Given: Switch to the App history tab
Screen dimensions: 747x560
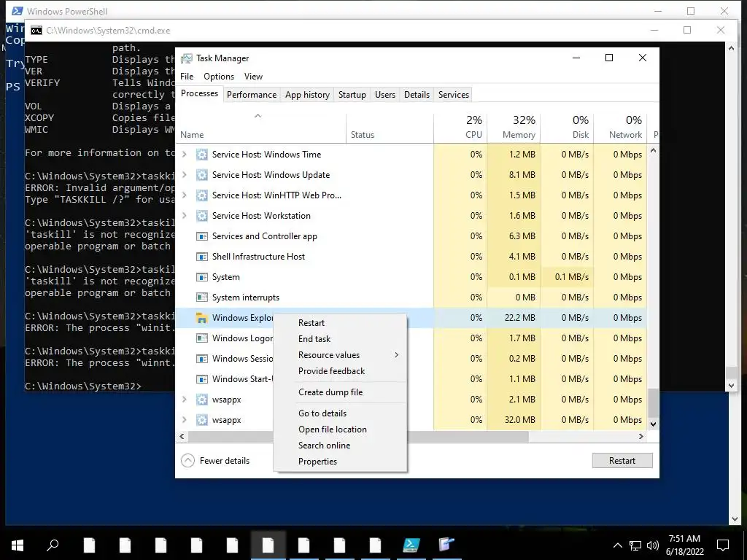Looking at the screenshot, I should (x=307, y=95).
